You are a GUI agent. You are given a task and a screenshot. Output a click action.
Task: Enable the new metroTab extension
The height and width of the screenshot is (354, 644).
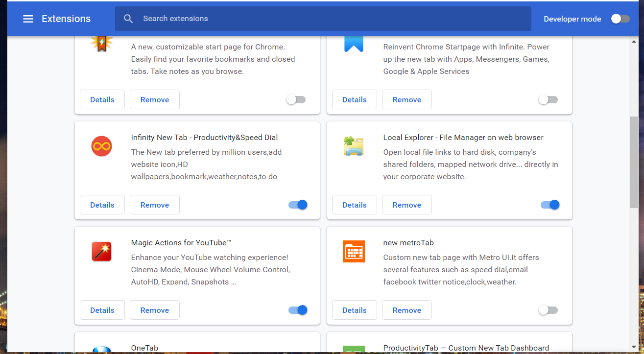[x=548, y=310]
